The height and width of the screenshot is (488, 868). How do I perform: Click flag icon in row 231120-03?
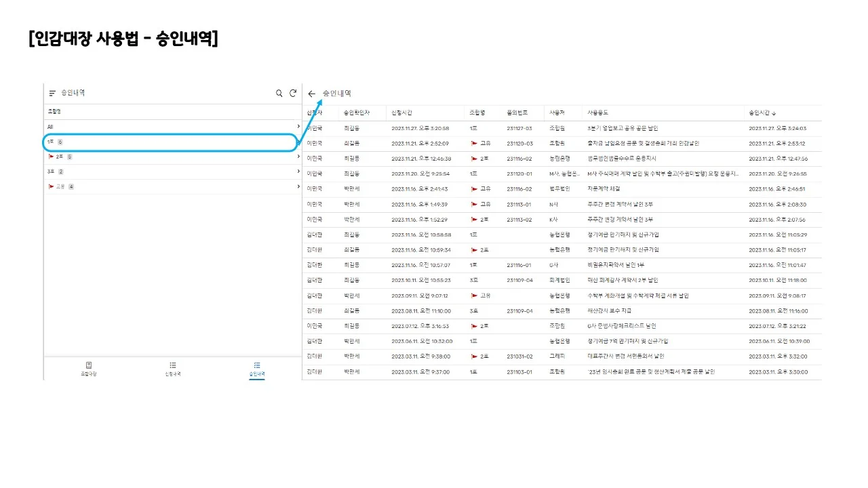tap(473, 143)
